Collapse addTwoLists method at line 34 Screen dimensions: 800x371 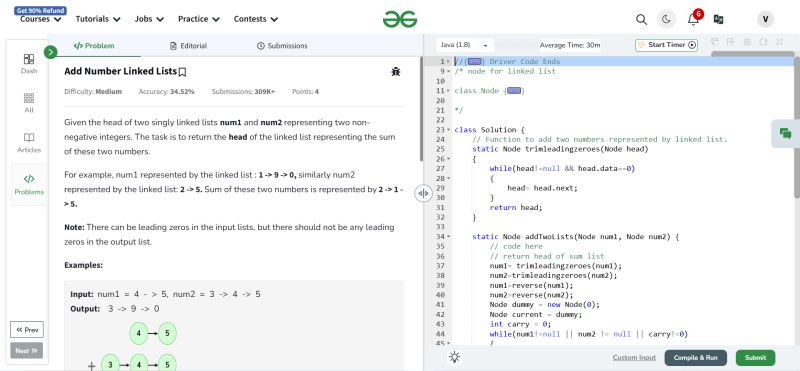pos(448,236)
